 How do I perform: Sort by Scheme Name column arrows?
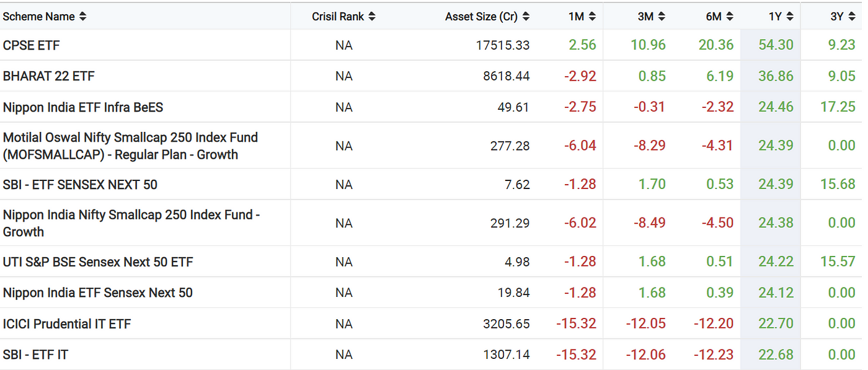click(x=83, y=17)
